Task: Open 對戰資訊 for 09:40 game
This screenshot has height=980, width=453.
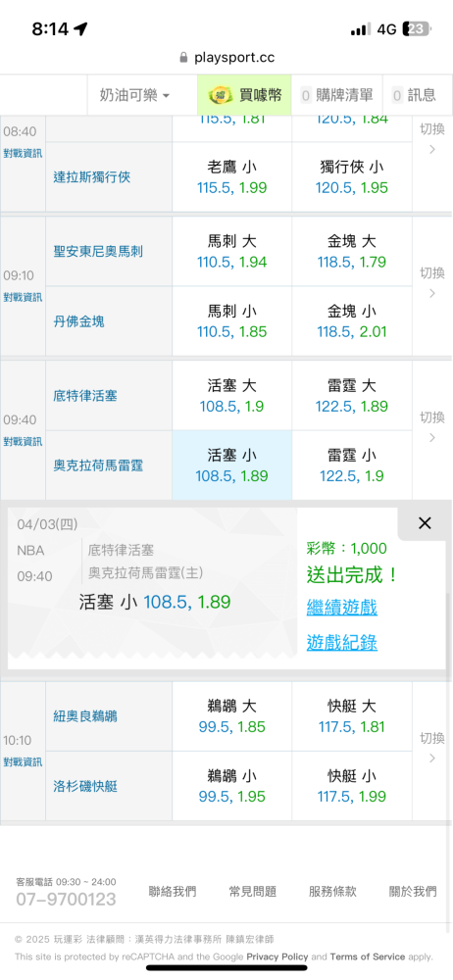Action: click(x=23, y=441)
